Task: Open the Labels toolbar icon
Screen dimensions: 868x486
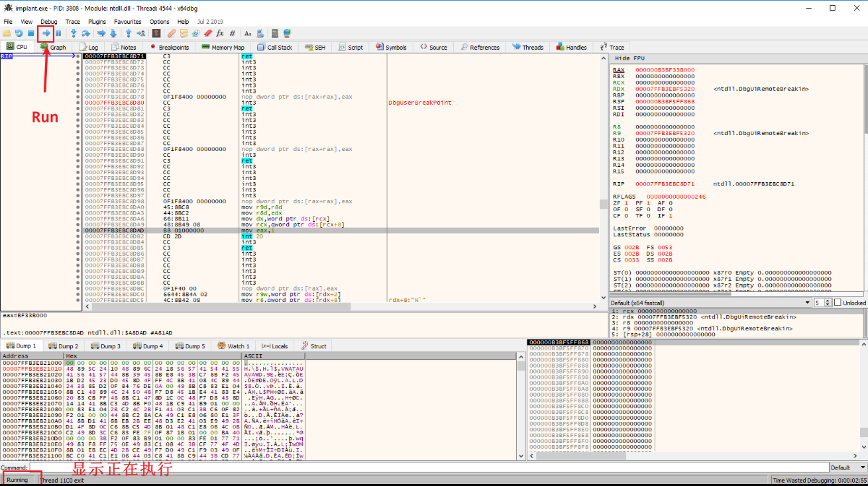Action: point(196,33)
